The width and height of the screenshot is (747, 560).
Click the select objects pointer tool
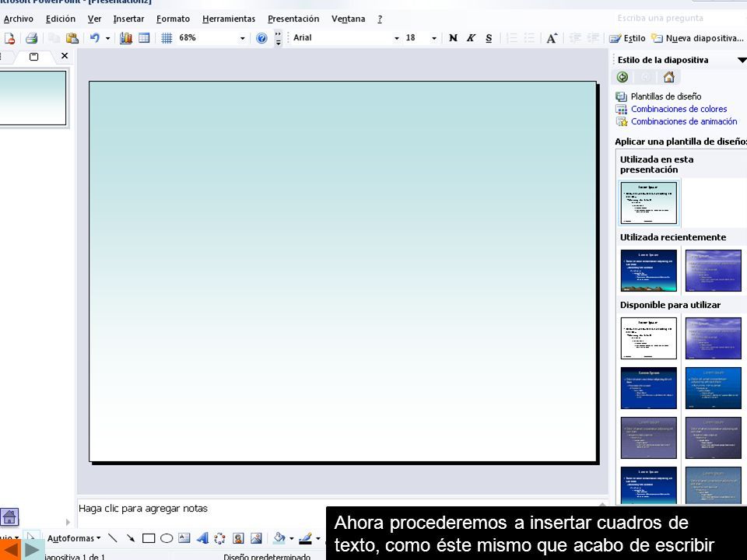pyautogui.click(x=31, y=538)
